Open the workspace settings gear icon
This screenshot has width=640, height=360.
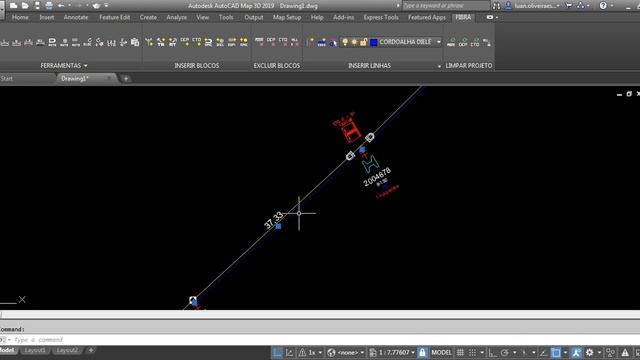589,352
